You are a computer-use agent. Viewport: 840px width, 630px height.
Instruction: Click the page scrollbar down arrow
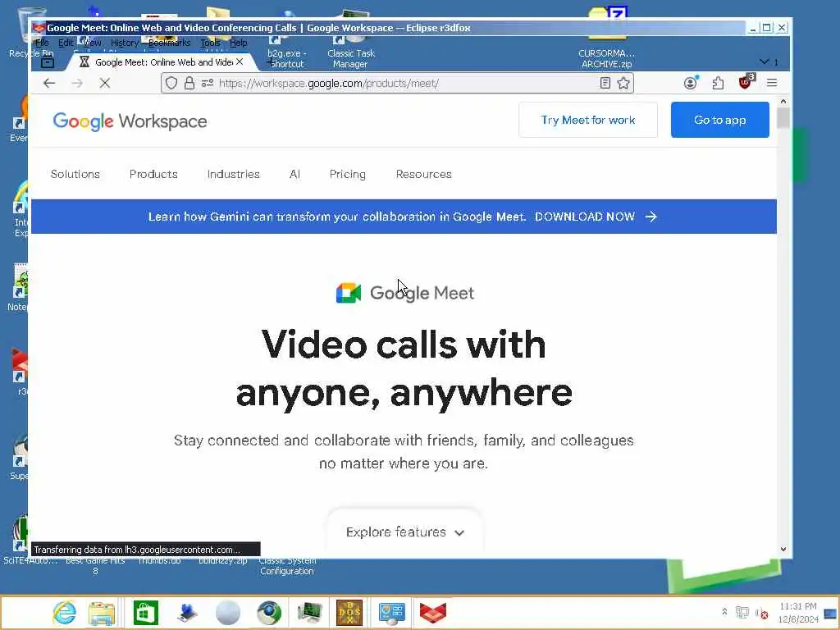pos(783,549)
